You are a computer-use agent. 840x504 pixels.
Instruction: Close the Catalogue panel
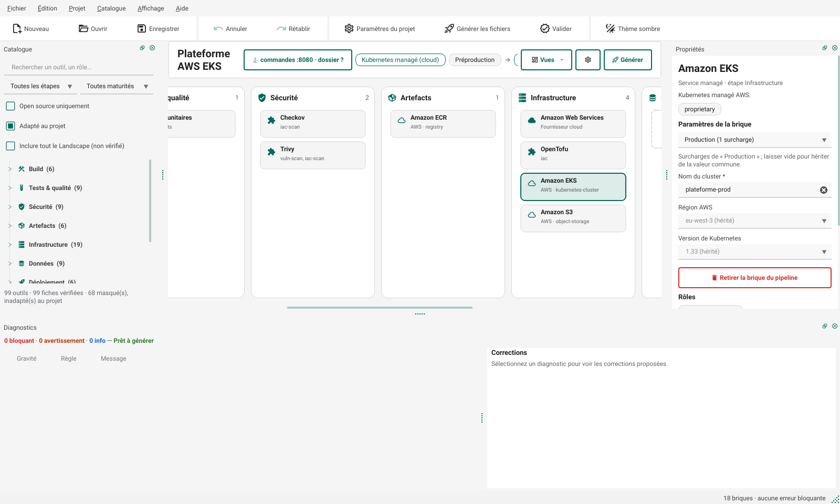152,48
